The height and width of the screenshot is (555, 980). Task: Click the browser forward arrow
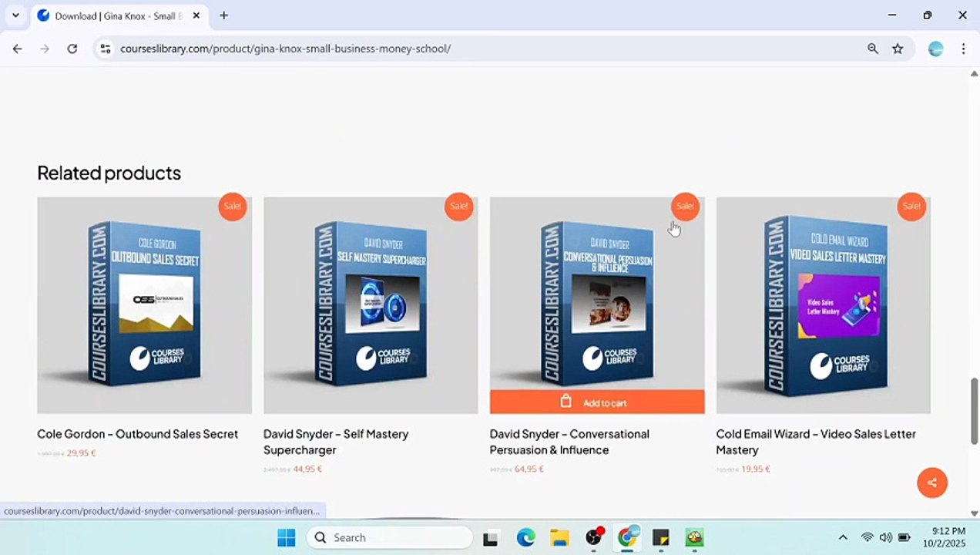[45, 49]
